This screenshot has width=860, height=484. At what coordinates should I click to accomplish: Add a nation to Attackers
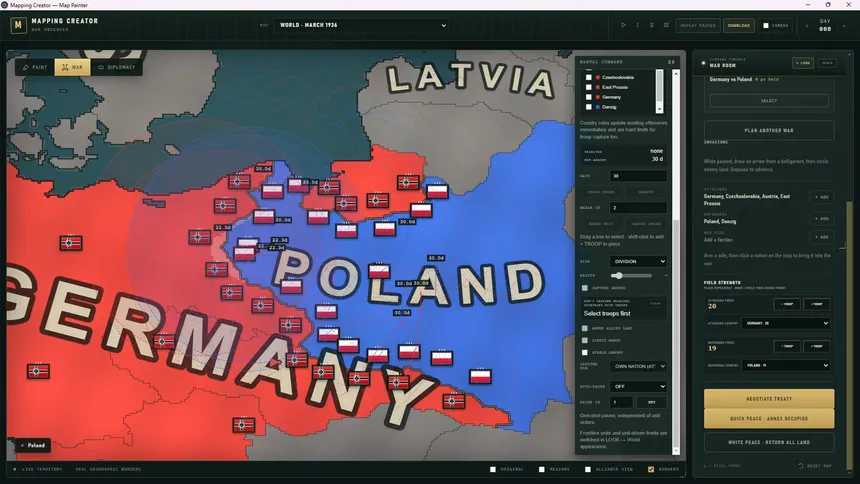pyautogui.click(x=822, y=197)
